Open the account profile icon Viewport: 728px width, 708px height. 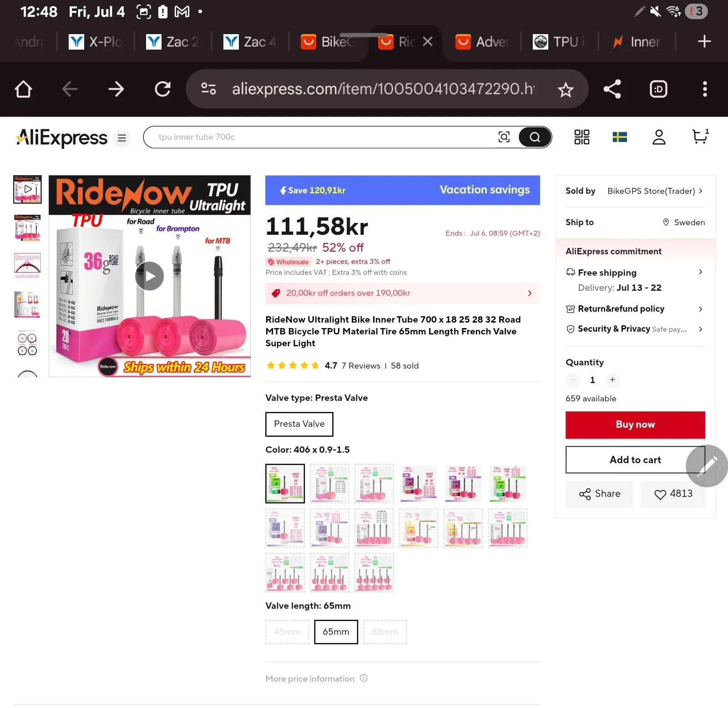click(x=659, y=137)
